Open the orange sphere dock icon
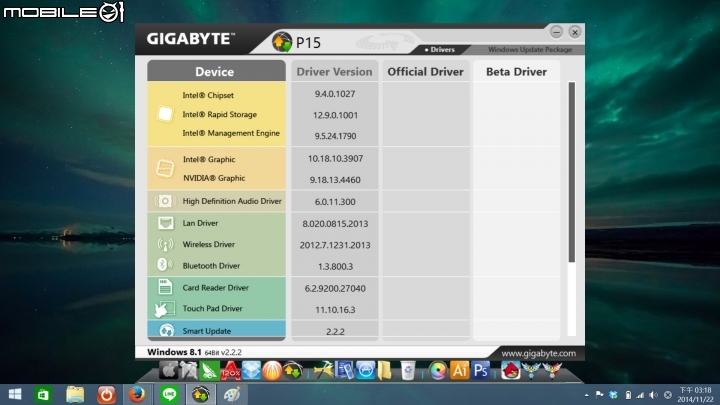The height and width of the screenshot is (405, 720). [x=272, y=371]
